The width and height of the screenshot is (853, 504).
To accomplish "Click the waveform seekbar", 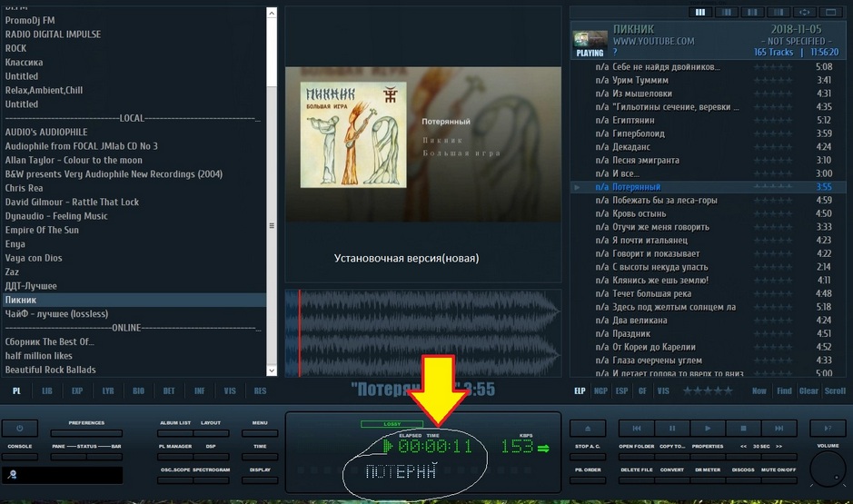I will 423,332.
